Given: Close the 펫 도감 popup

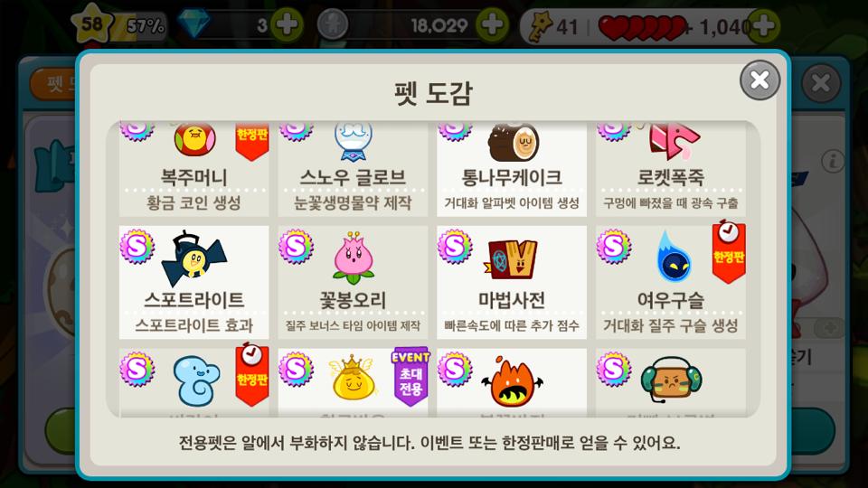Looking at the screenshot, I should (759, 80).
